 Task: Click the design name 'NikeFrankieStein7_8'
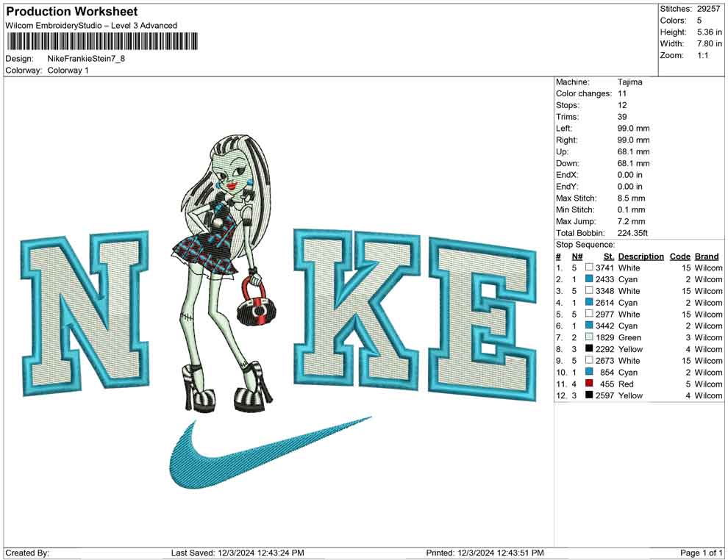point(86,59)
